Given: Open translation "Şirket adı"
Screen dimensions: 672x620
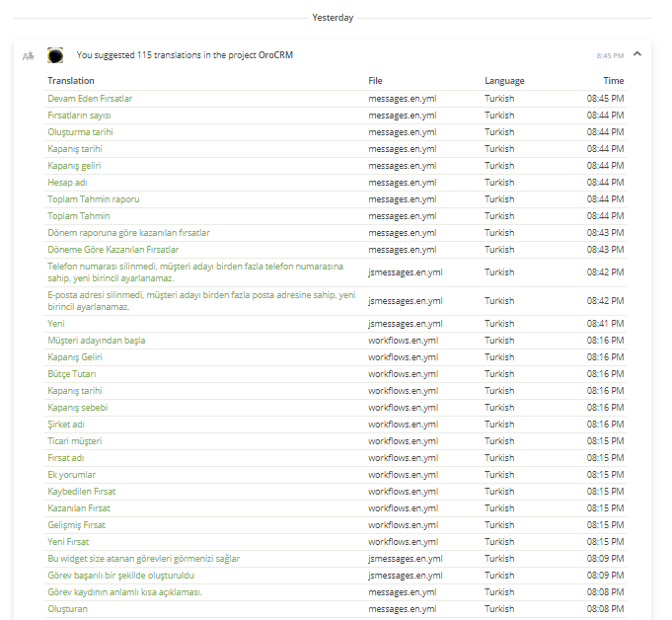Looking at the screenshot, I should 66,425.
